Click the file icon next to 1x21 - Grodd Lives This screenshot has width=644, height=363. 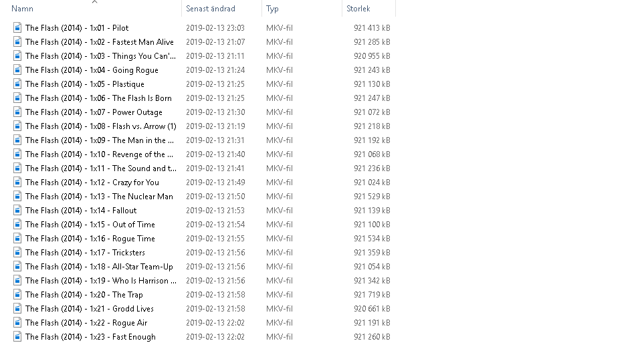tap(17, 309)
